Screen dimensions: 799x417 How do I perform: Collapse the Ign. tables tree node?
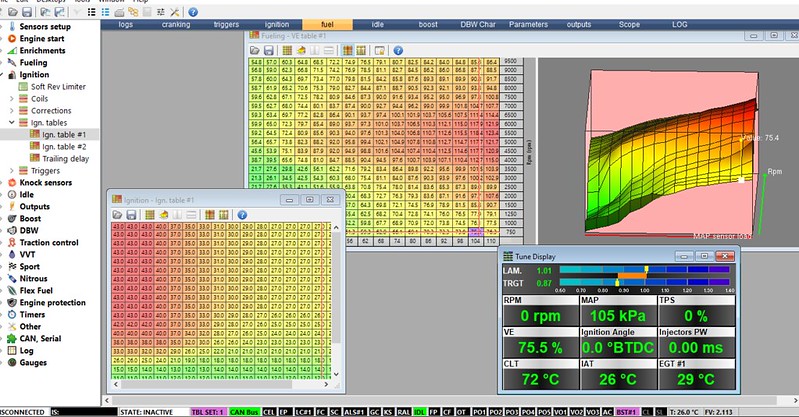pos(11,122)
